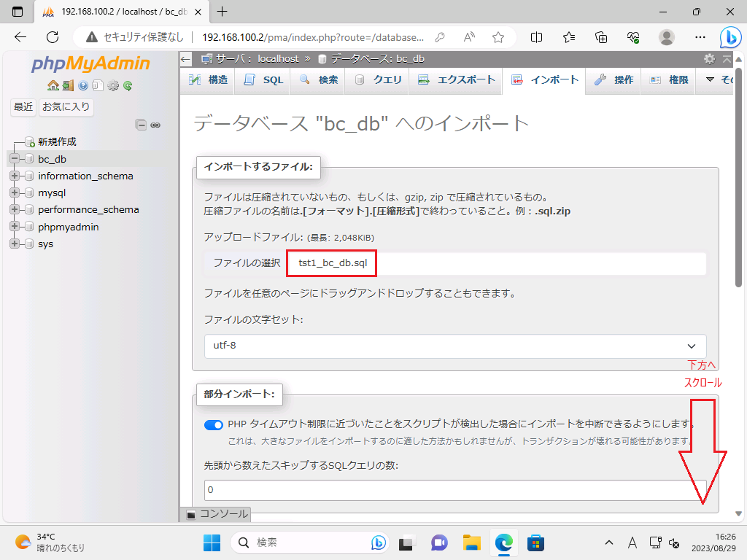747x560 pixels.
Task: Click page settings gear in top-right header
Action: 709,59
